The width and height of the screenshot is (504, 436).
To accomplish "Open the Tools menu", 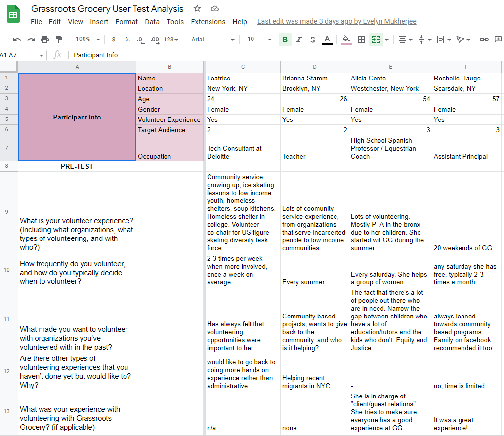I will tap(175, 22).
